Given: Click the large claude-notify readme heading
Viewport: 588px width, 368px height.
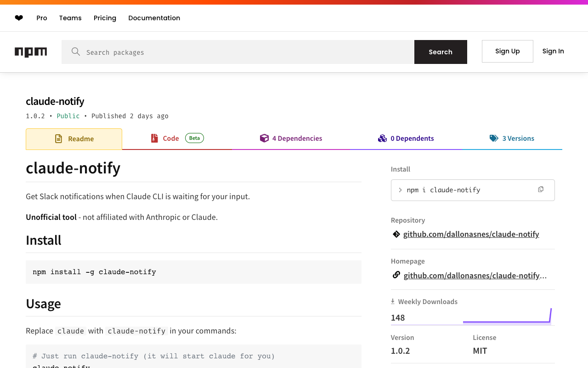Looking at the screenshot, I should pyautogui.click(x=73, y=168).
